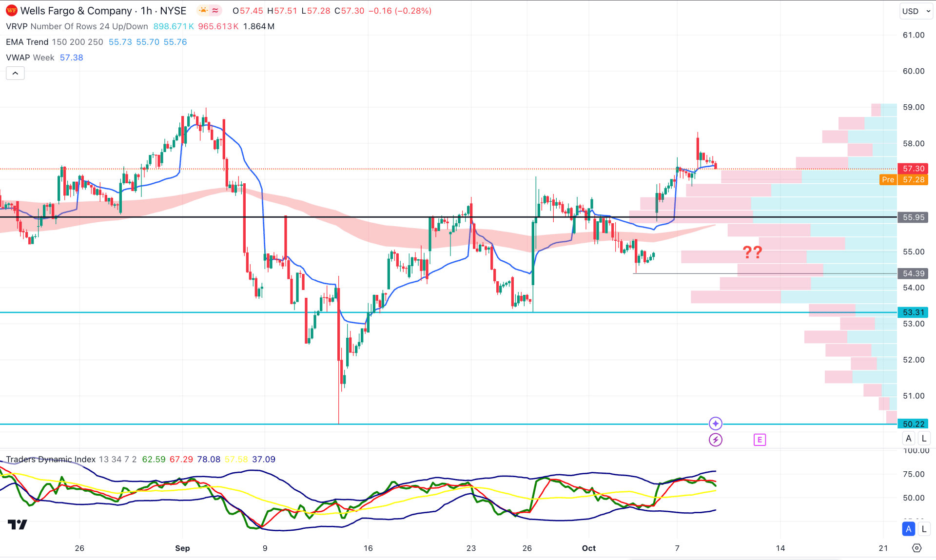Screen dimensions: 936x560
Task: Click the 75.00 indicator axis label
Action: pyautogui.click(x=914, y=474)
